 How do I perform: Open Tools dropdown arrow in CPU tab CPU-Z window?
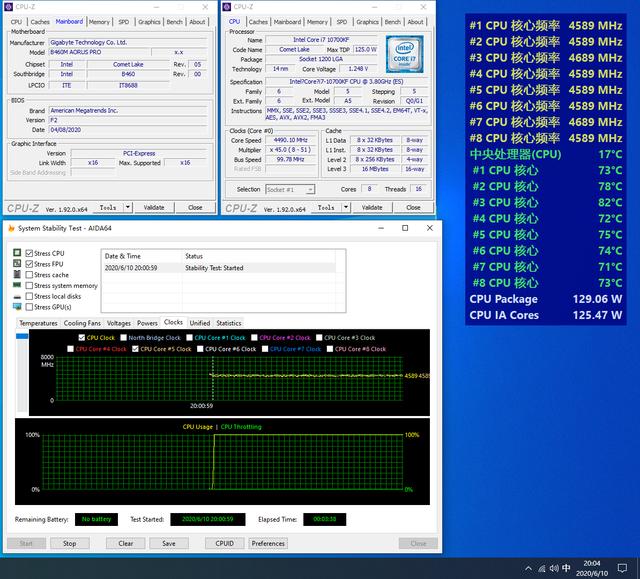pyautogui.click(x=346, y=207)
